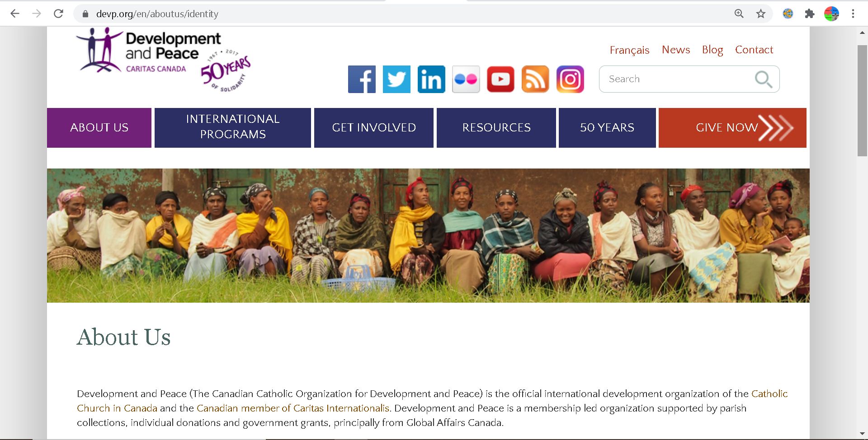Open the RSS feed icon
868x440 pixels.
pyautogui.click(x=535, y=79)
